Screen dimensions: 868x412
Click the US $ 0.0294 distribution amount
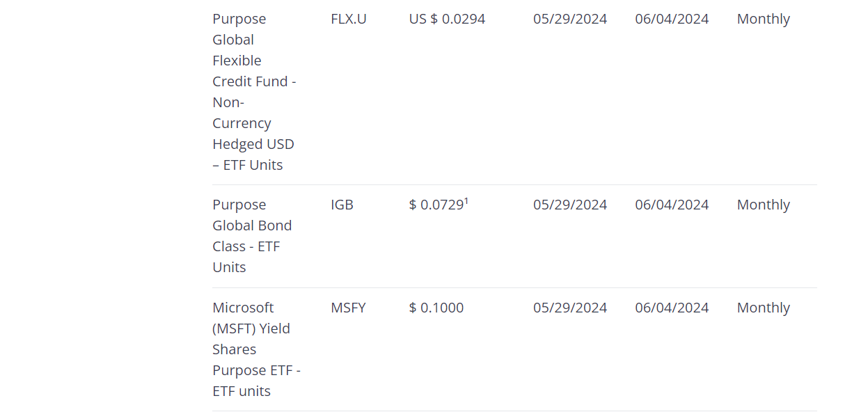tap(447, 19)
